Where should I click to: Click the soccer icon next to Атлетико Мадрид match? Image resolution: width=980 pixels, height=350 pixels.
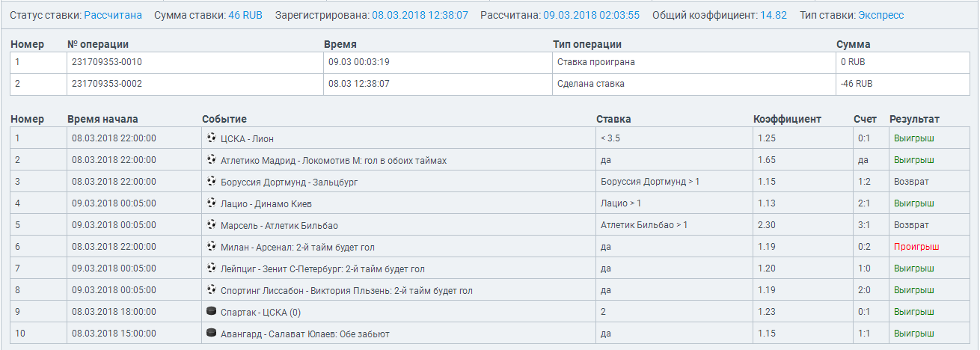tap(211, 160)
